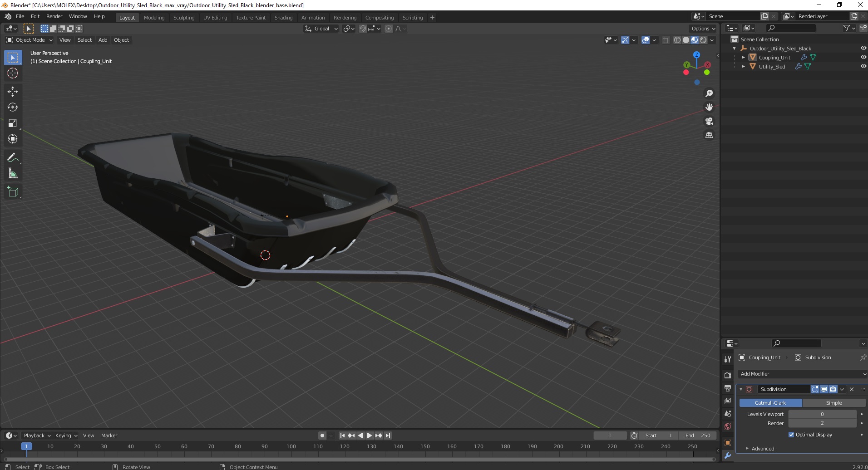Toggle Subdivision modifier edit mode display
This screenshot has height=470, width=868.
pyautogui.click(x=815, y=389)
